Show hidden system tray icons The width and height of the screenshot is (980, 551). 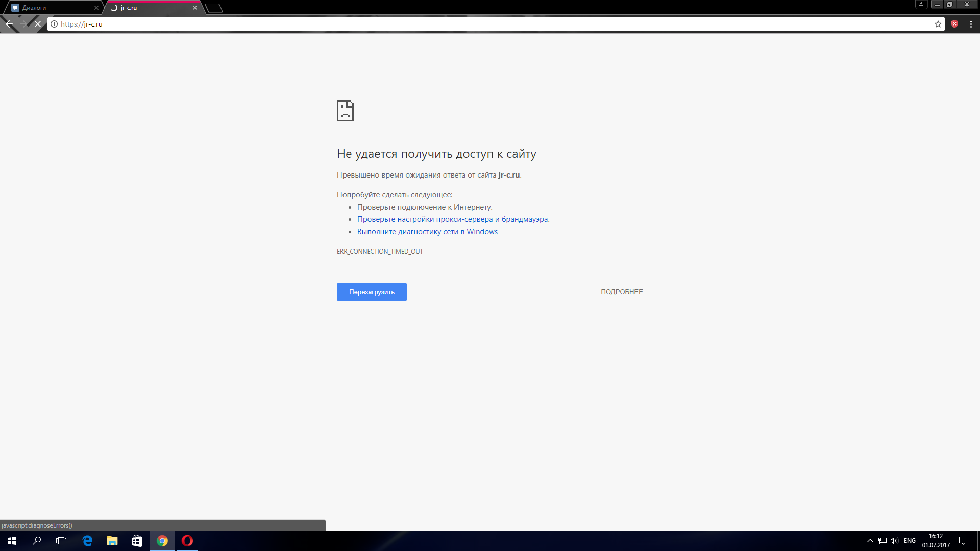(x=870, y=541)
